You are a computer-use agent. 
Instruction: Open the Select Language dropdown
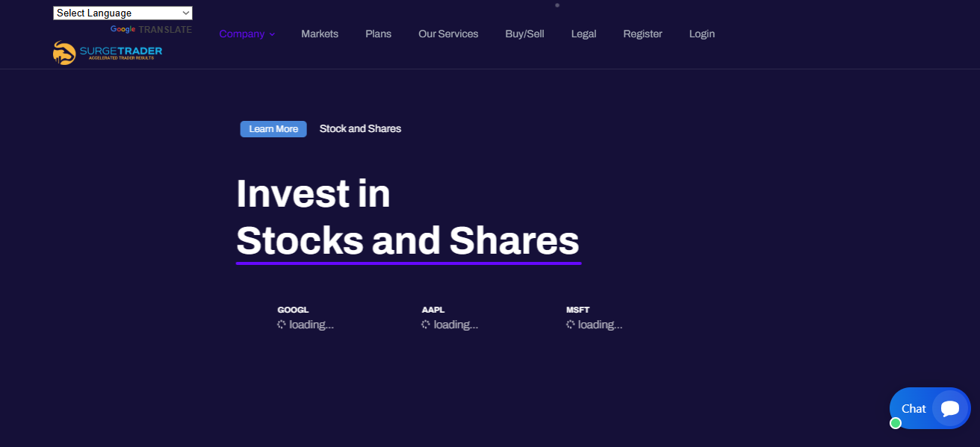click(122, 13)
